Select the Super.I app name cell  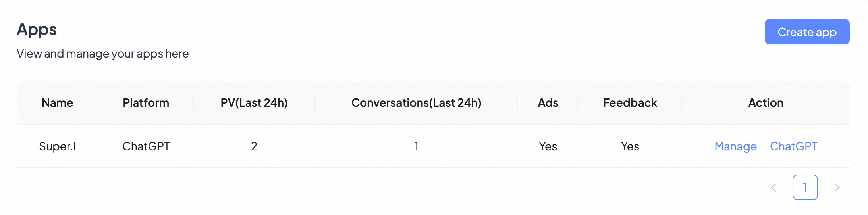coord(58,146)
